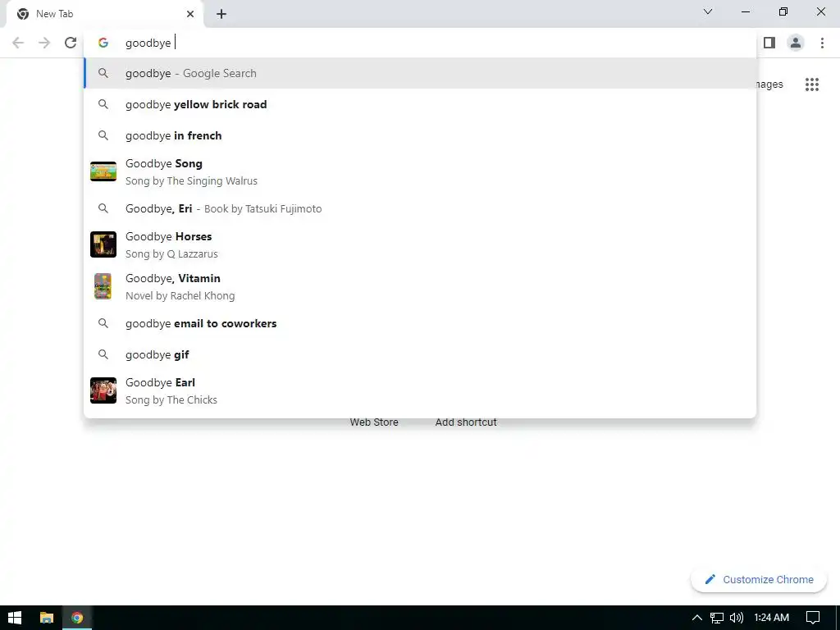Image resolution: width=840 pixels, height=630 pixels.
Task: Click search icon beside 'Goodbye, Eri'
Action: (x=103, y=208)
